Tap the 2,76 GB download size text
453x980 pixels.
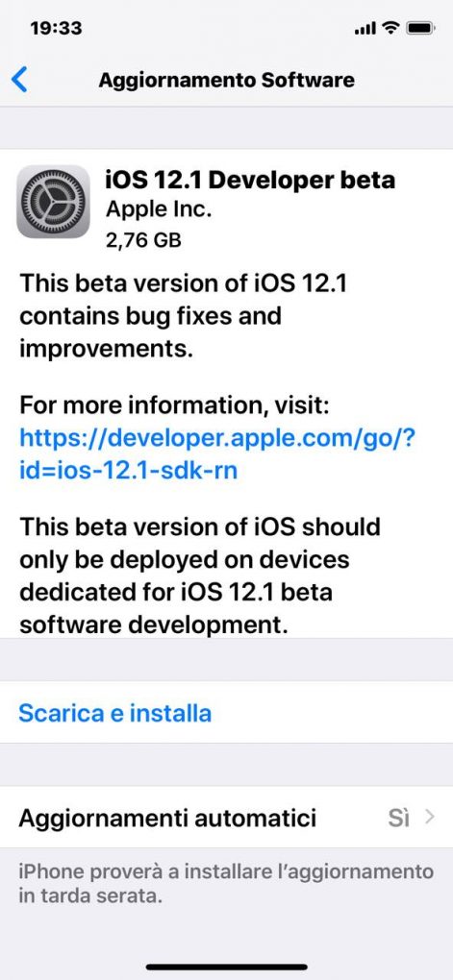143,240
